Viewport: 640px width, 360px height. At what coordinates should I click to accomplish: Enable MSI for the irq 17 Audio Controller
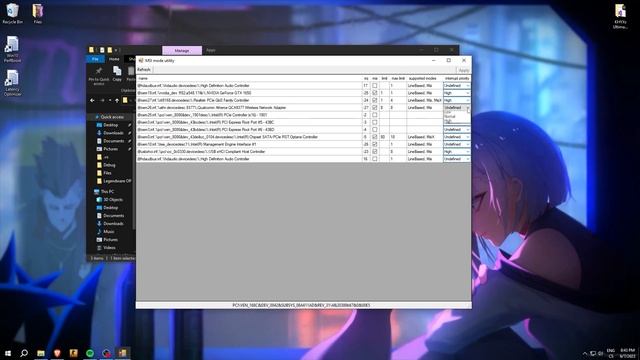[x=375, y=86]
